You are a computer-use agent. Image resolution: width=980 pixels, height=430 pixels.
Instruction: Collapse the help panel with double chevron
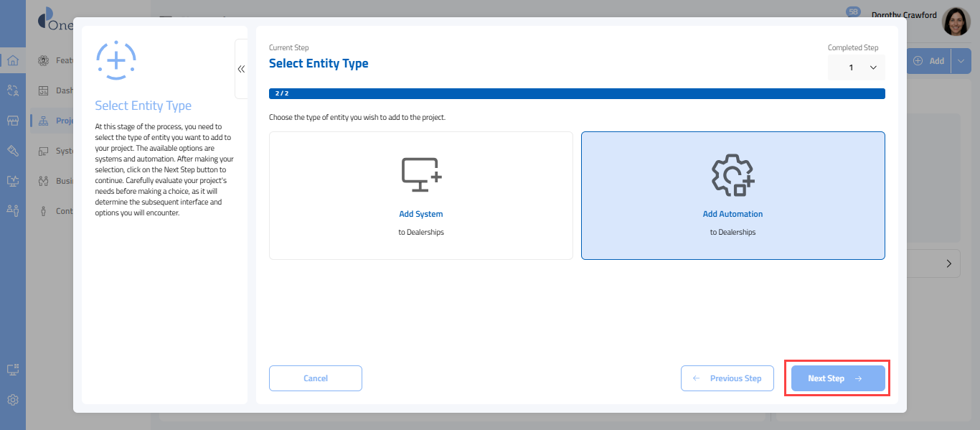point(241,69)
